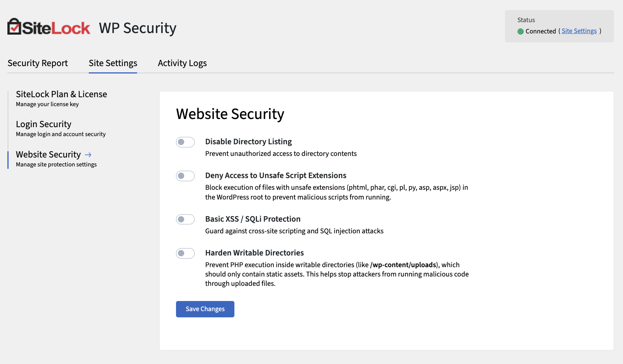This screenshot has height=364, width=623.
Task: Follow the Site Settings link in Status box
Action: (x=579, y=31)
